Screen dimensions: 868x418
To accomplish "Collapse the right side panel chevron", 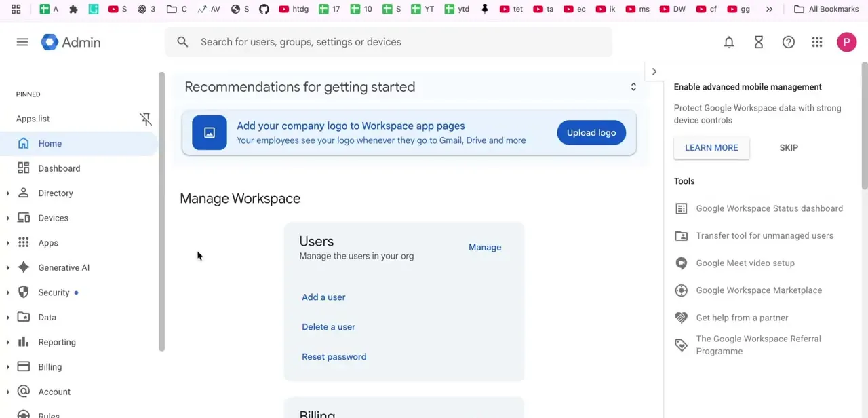I will pyautogui.click(x=654, y=71).
